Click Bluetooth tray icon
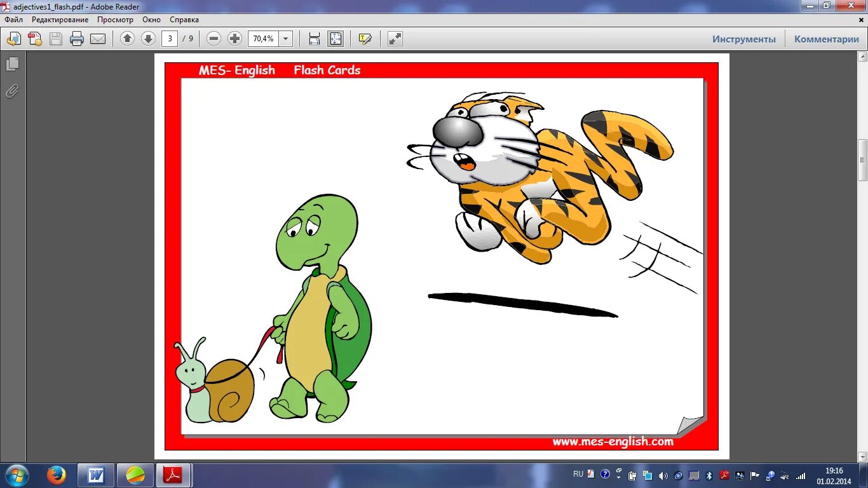This screenshot has width=868, height=488. coord(709,475)
